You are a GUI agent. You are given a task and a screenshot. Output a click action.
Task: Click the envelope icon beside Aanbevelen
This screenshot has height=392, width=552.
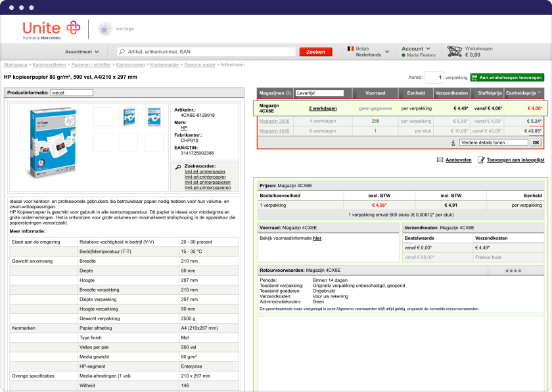440,160
